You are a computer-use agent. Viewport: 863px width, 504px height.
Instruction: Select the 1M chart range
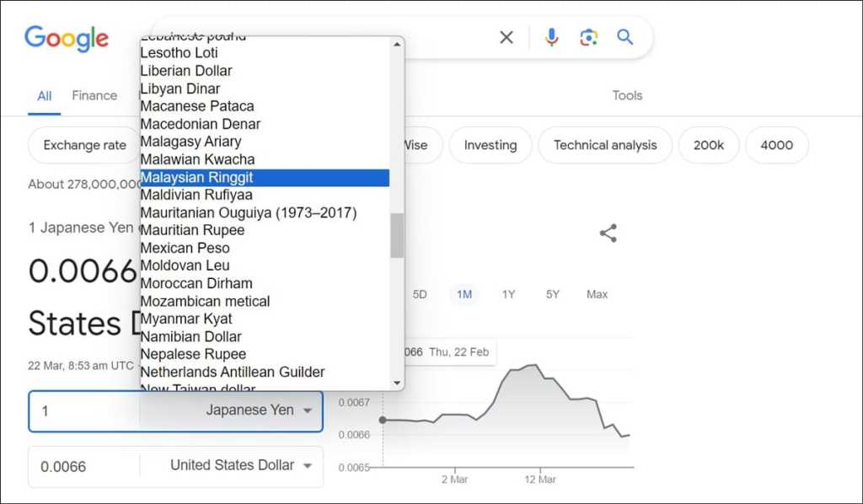click(464, 294)
